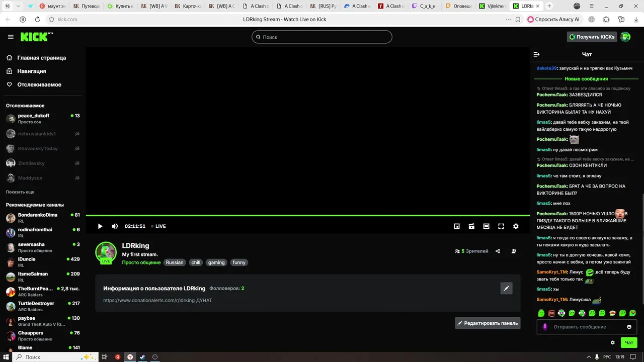Open the hamburger menu next to KICK logo

11,37
